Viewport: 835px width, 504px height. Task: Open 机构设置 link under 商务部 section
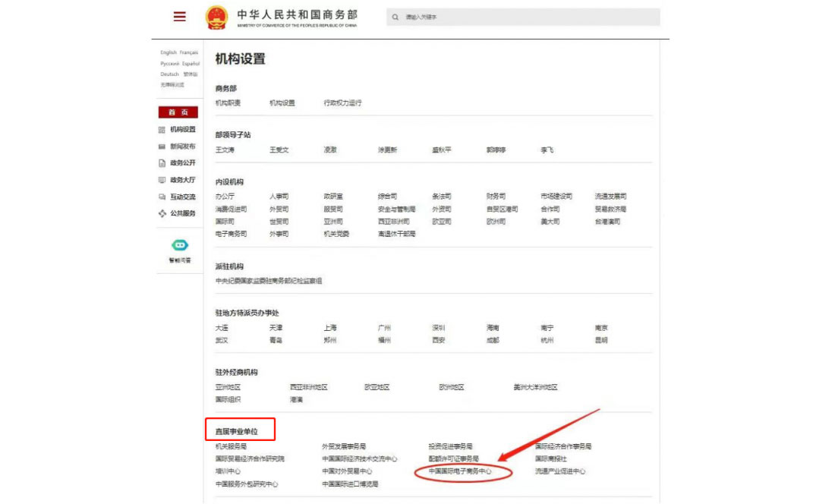[x=282, y=103]
